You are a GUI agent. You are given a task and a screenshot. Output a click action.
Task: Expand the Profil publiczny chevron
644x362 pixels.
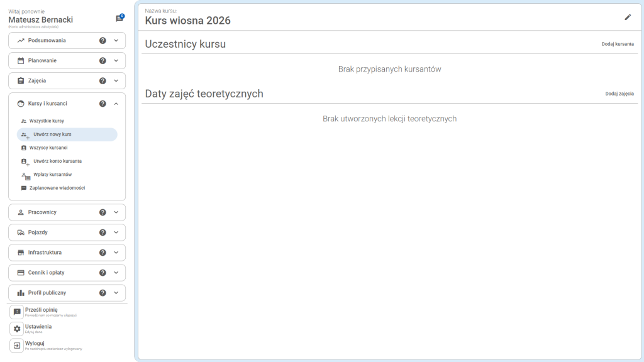pos(116,293)
